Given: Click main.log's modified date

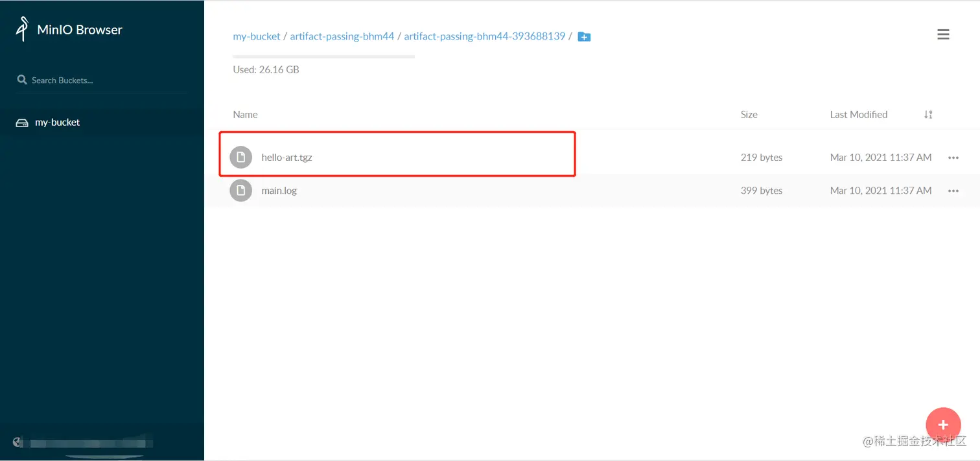Looking at the screenshot, I should point(881,191).
